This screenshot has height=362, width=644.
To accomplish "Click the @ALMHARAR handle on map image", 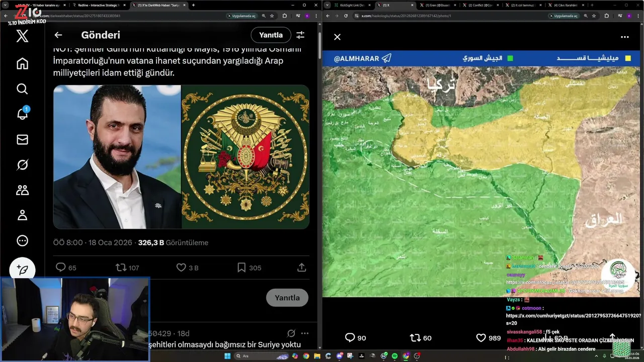I will 356,58.
